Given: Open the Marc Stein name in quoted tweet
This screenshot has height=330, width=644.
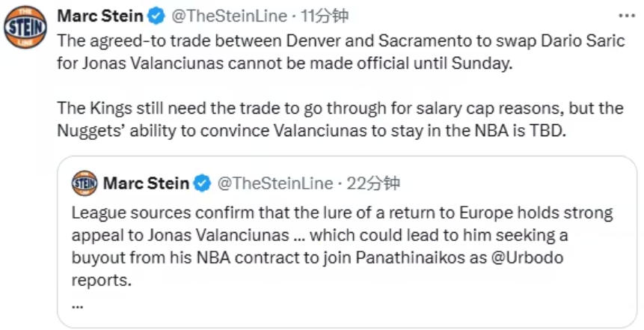Looking at the screenshot, I should pyautogui.click(x=146, y=183).
